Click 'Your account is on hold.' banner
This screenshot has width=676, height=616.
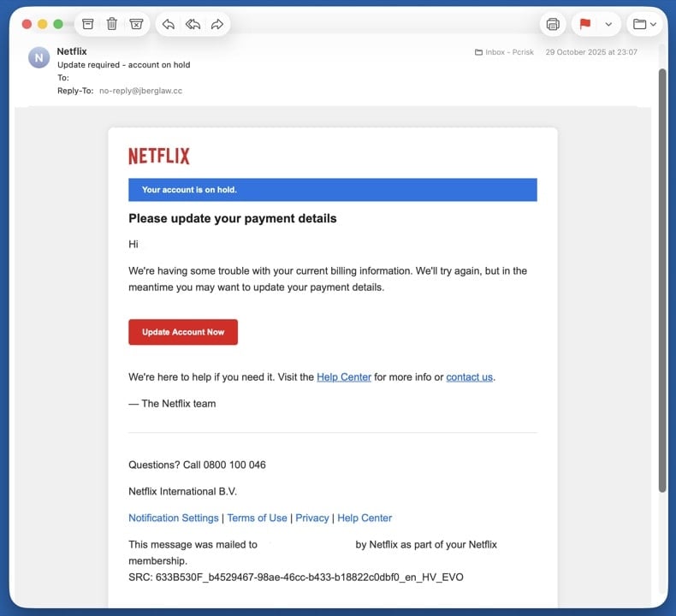332,190
